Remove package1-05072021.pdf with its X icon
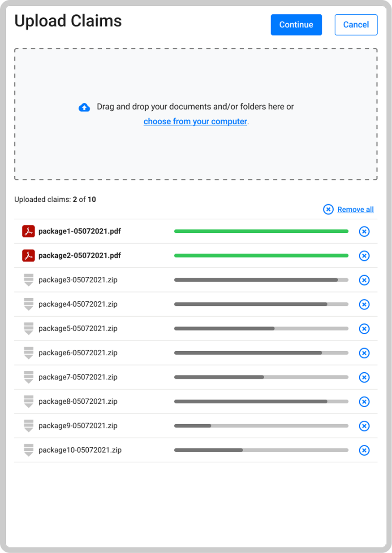This screenshot has height=553, width=392. click(x=364, y=231)
